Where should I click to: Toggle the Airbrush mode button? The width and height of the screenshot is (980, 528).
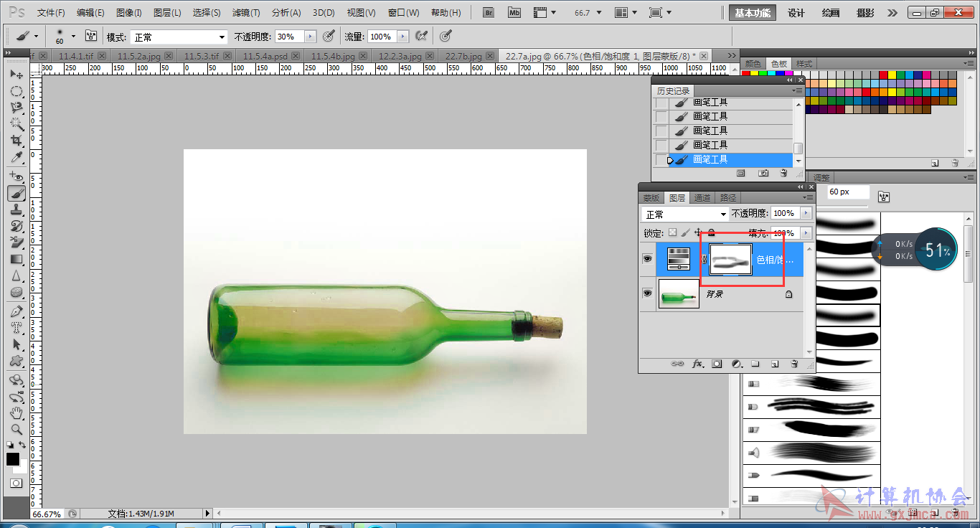pyautogui.click(x=422, y=36)
